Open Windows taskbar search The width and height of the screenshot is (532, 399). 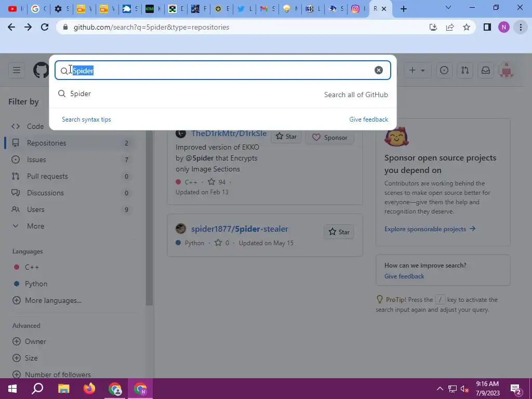[37, 389]
